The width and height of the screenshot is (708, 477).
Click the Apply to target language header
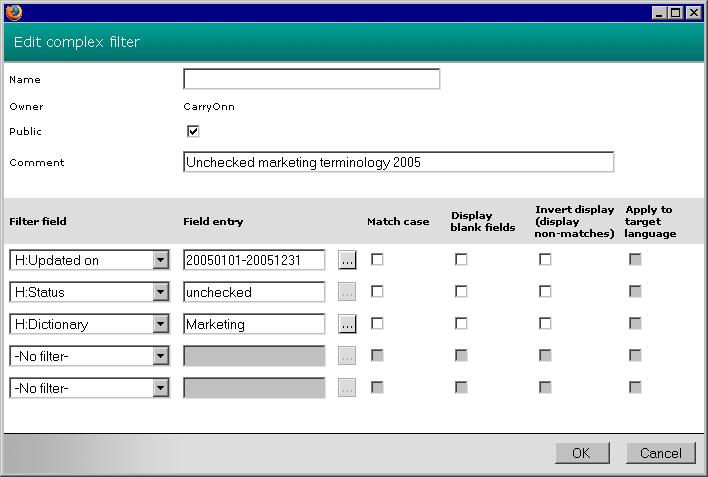650,221
